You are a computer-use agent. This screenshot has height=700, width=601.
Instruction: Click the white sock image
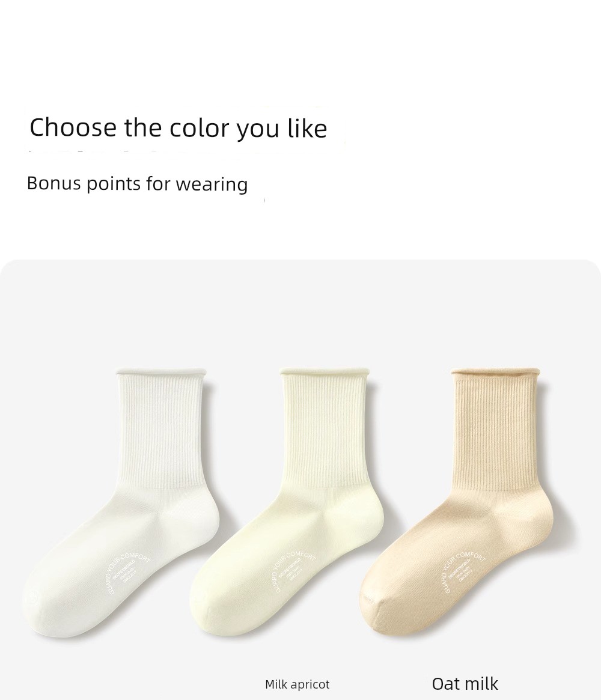click(121, 502)
